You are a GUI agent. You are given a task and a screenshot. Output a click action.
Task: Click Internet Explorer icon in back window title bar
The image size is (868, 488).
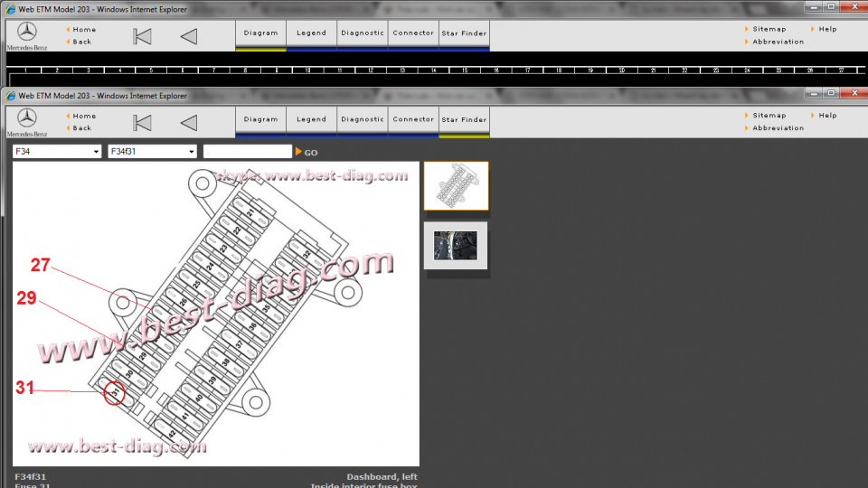click(x=11, y=9)
